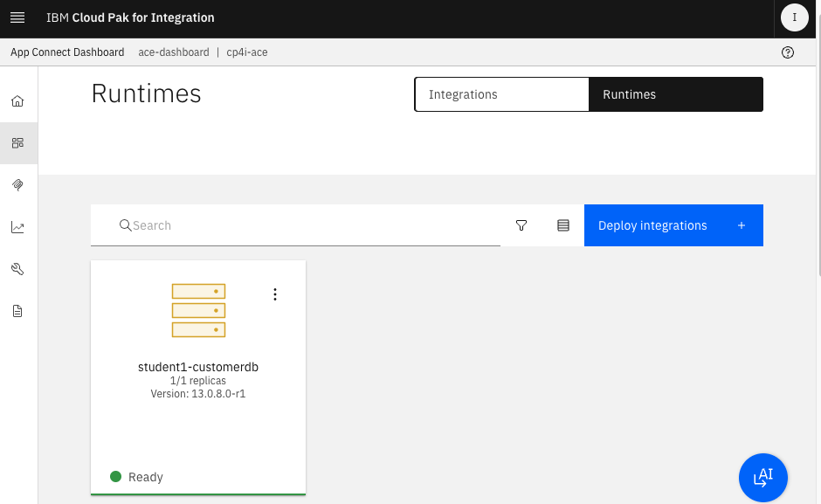Open the student1-customerdb server icon

click(x=198, y=311)
